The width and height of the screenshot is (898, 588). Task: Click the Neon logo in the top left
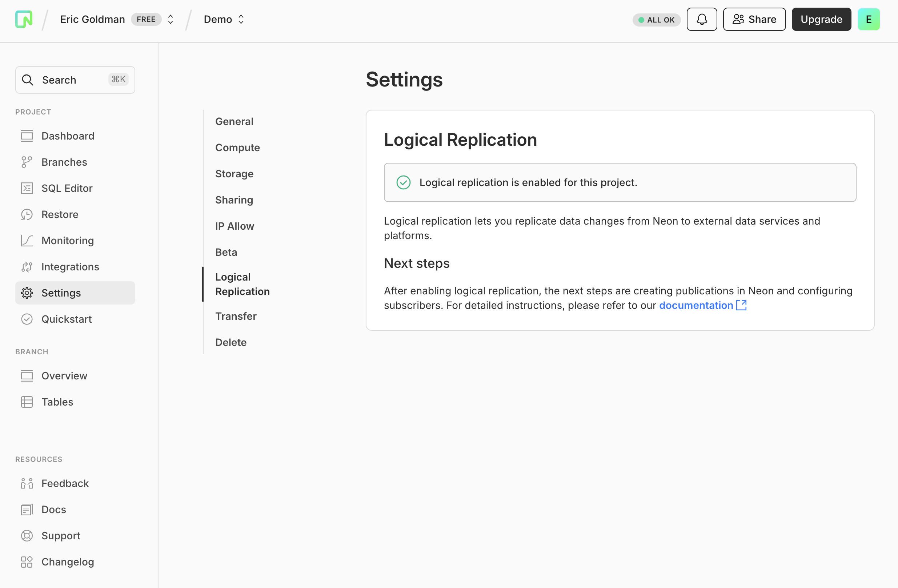(x=23, y=19)
